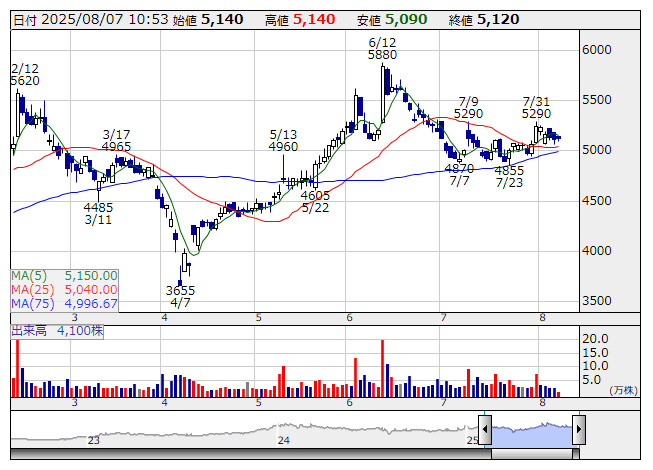This screenshot has height=470, width=653.
Task: Click the scrollbar thumb beneath the navigator
Action: pos(531,453)
